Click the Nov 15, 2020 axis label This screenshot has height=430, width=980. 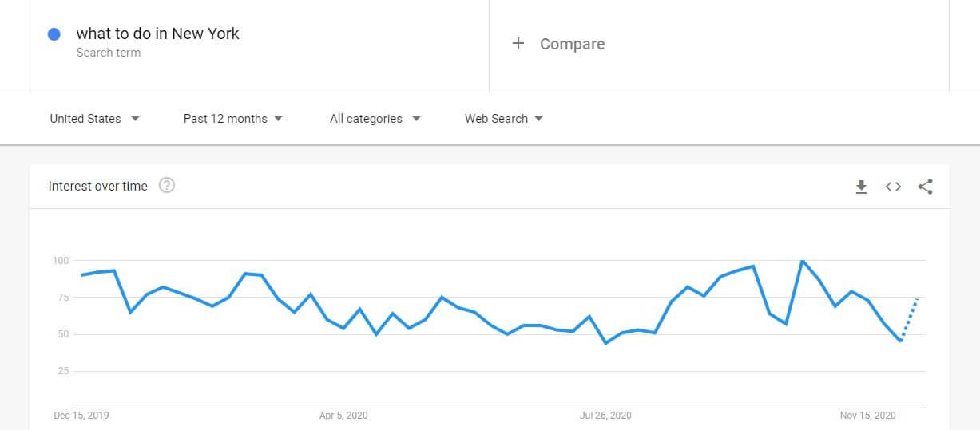pyautogui.click(x=867, y=416)
